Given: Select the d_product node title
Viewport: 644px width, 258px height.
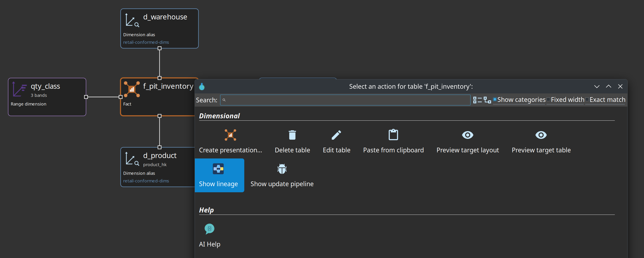Looking at the screenshot, I should [160, 156].
